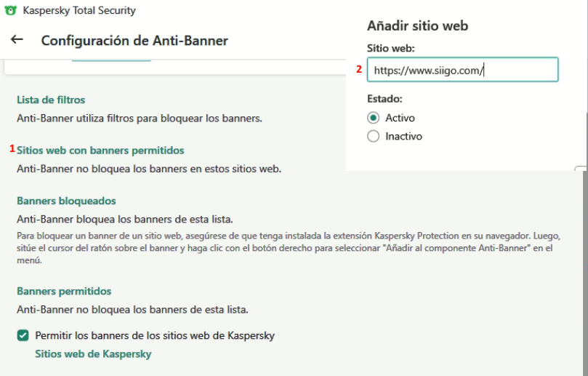Click the Configuración de Anti-Banner heading
This screenshot has height=376, width=588.
pyautogui.click(x=134, y=41)
